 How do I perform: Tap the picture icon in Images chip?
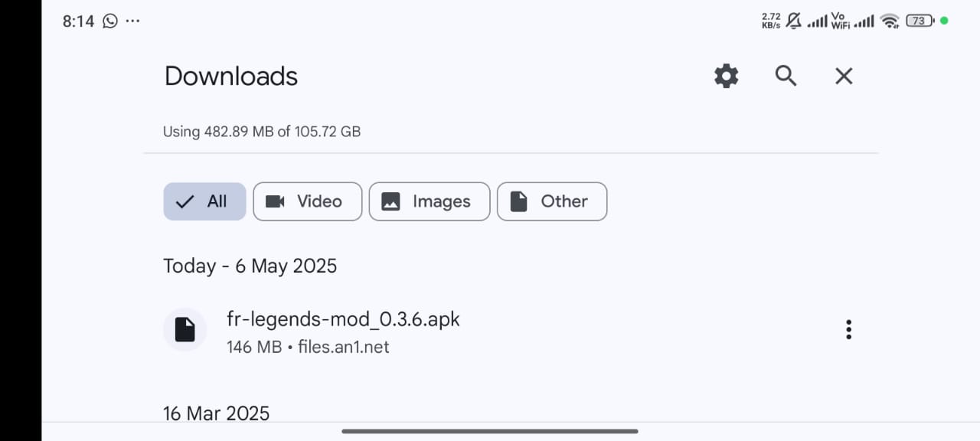(390, 201)
